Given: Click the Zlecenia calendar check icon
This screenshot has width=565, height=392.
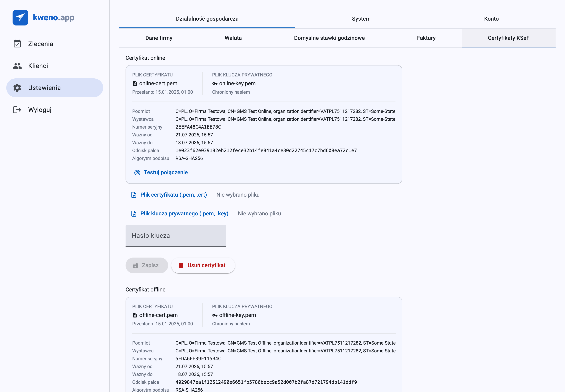Looking at the screenshot, I should (17, 44).
